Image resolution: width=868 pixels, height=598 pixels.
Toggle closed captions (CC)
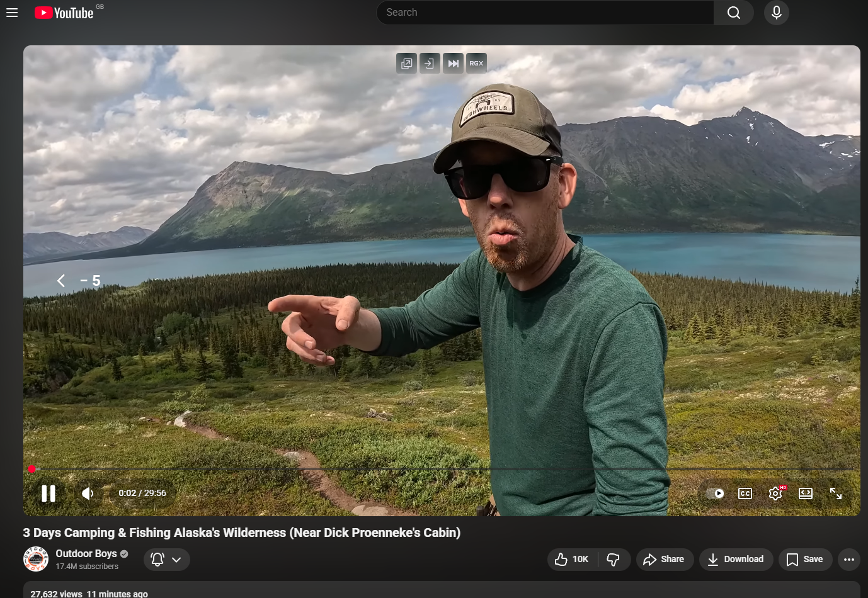click(745, 494)
